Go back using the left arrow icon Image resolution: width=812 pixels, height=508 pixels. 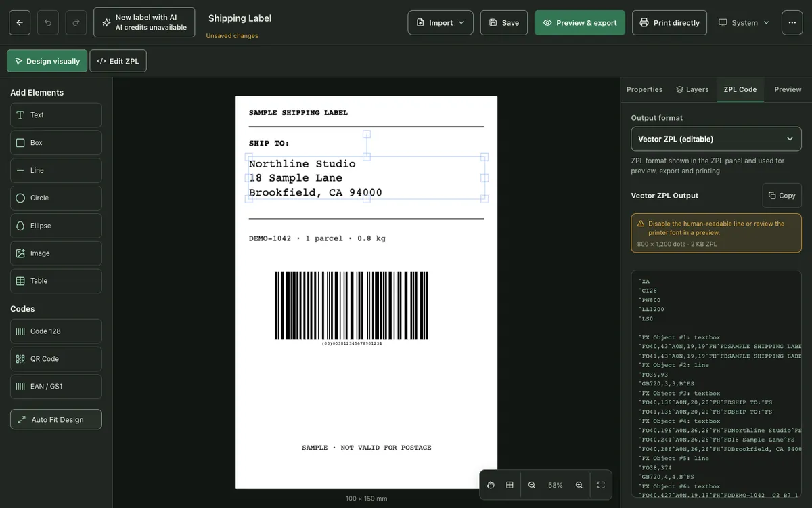pyautogui.click(x=20, y=22)
